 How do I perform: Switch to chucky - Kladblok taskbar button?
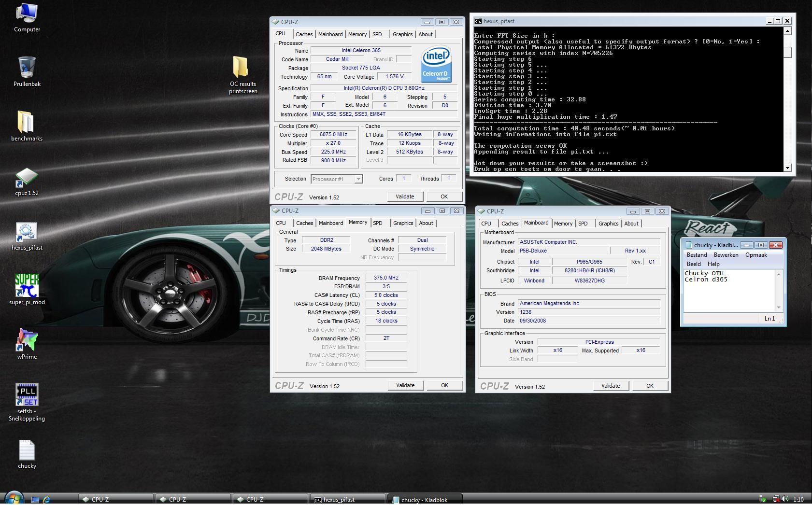[425, 499]
